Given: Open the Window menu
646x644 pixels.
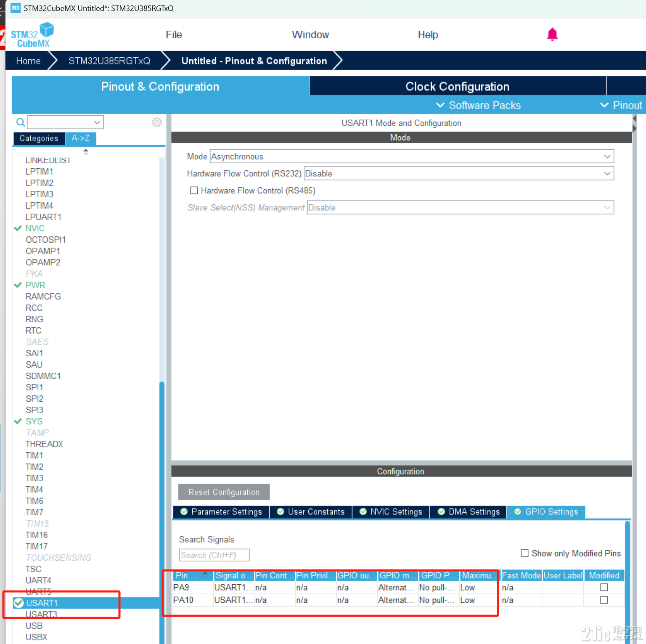Looking at the screenshot, I should tap(310, 35).
